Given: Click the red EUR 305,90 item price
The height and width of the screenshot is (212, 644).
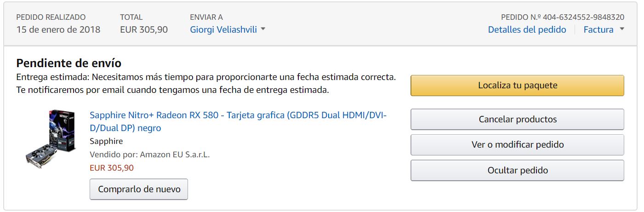Looking at the screenshot, I should click(112, 168).
